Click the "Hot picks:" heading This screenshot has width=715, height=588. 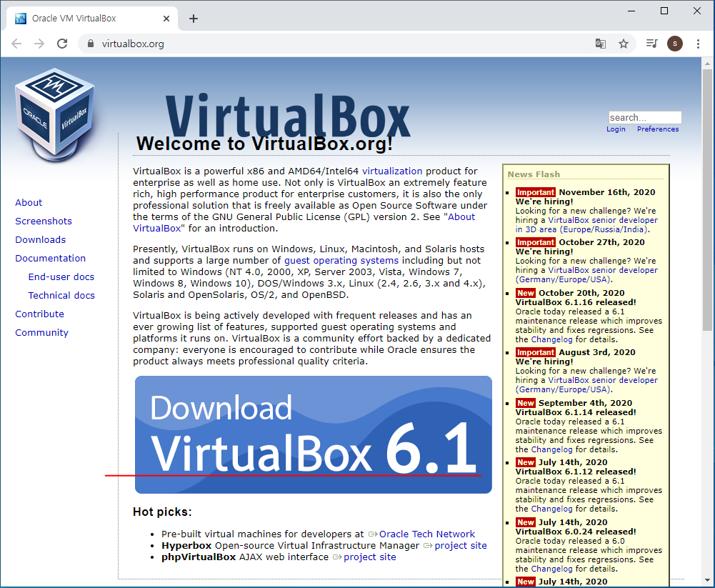[162, 512]
